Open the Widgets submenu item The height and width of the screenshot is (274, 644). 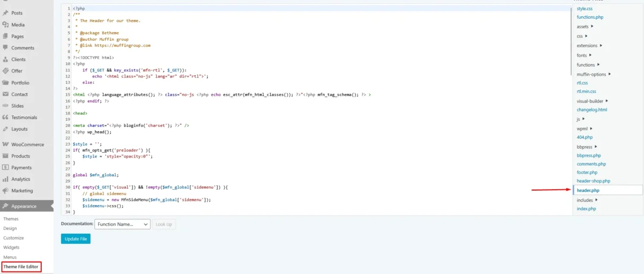[11, 248]
